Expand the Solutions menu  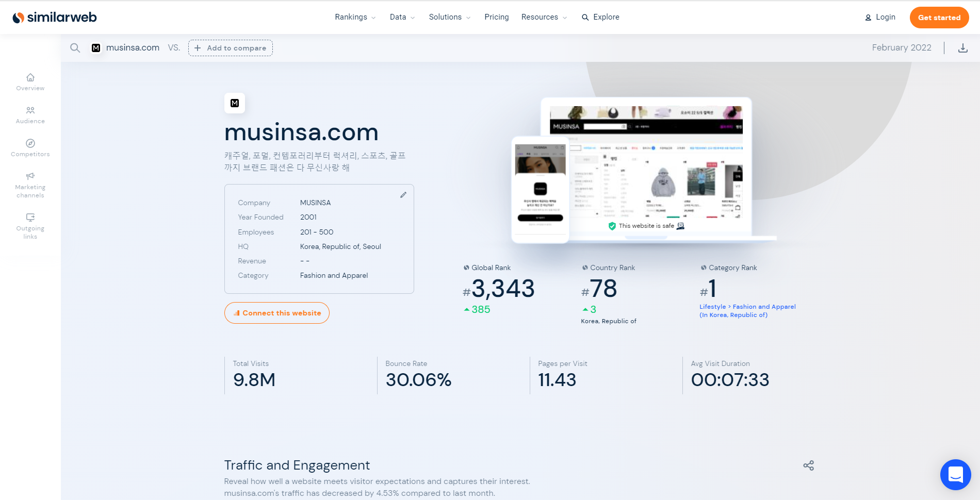tap(450, 17)
